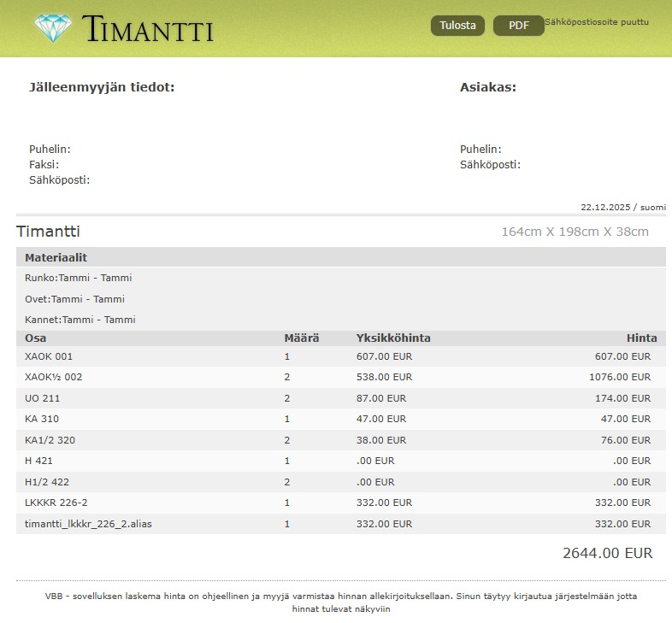Click the 'Asiakas' heading
This screenshot has height=623, width=672.
pos(487,87)
